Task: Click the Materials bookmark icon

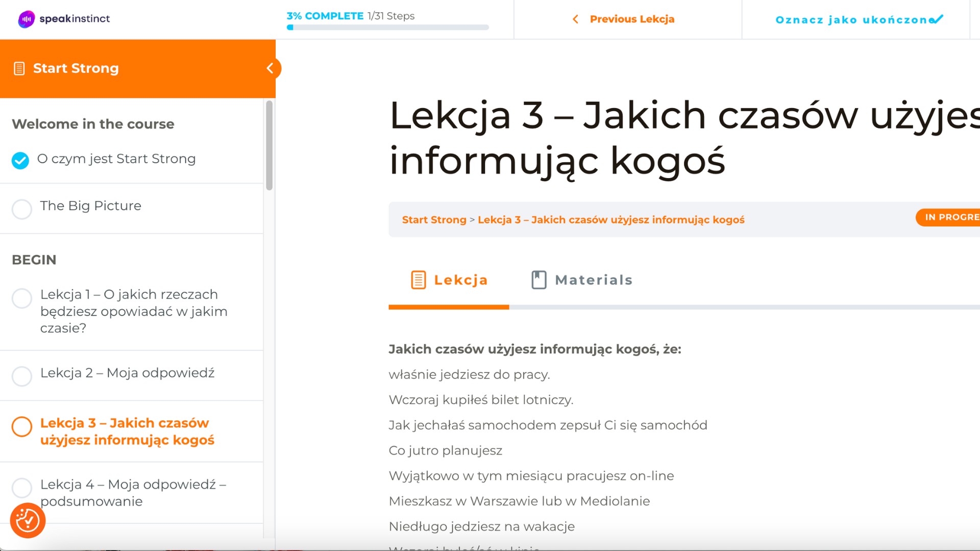Action: [x=538, y=280]
